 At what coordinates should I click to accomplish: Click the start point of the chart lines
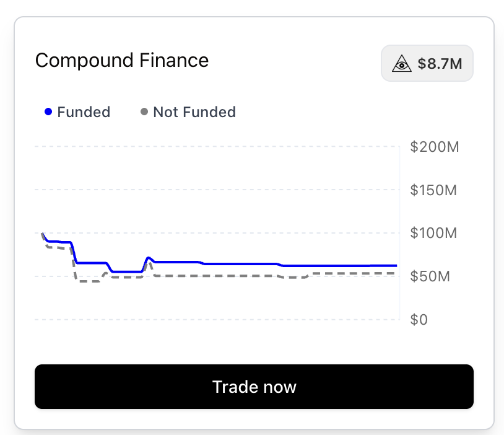coord(43,233)
